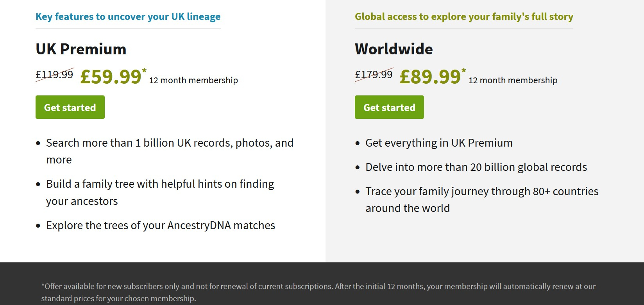Click 'Trace your family journey through 80+ countries'
The image size is (644, 305).
(x=482, y=199)
